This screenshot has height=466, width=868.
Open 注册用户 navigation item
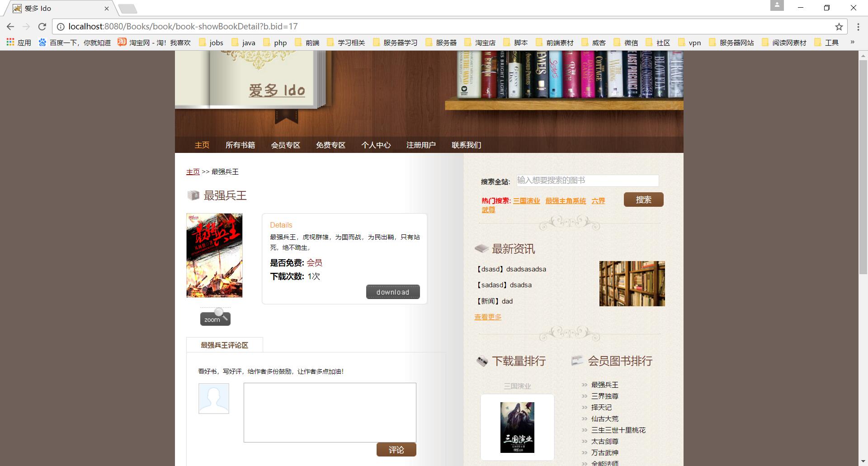421,145
